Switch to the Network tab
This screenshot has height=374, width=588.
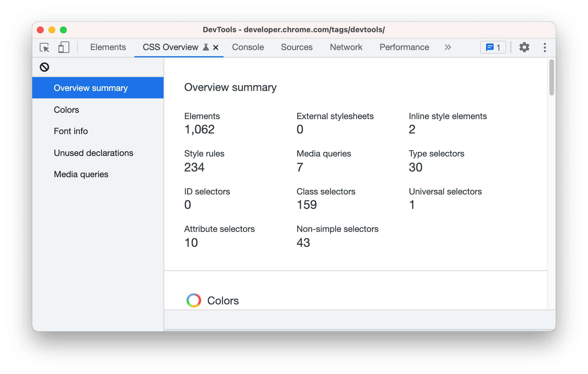(346, 47)
